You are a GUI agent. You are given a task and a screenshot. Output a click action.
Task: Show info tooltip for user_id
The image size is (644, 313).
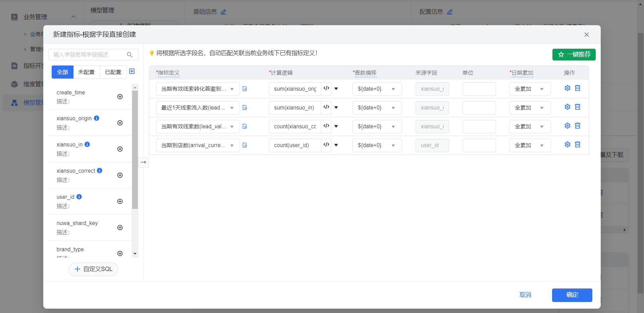point(79,197)
